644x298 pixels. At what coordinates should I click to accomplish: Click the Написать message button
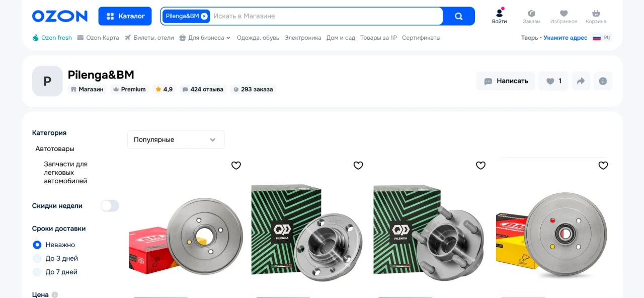(x=506, y=81)
